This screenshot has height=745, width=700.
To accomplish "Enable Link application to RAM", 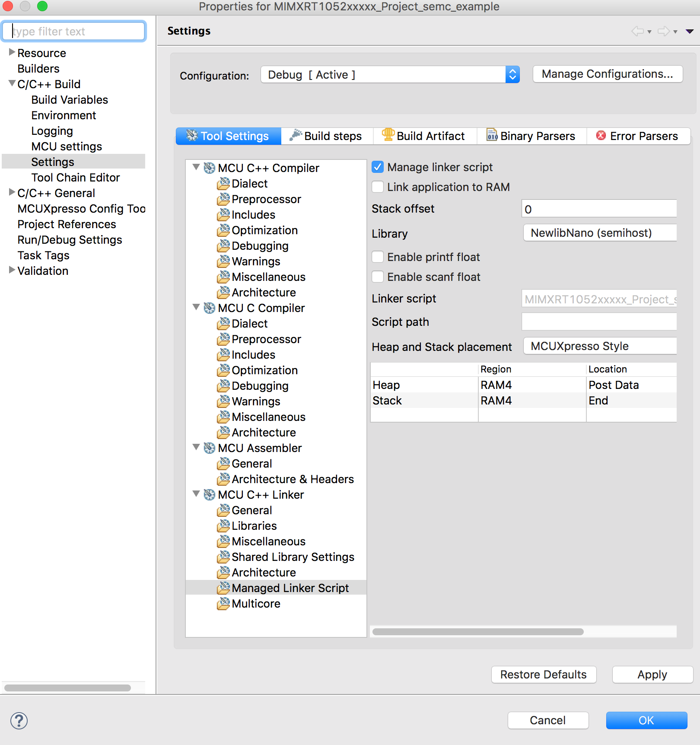I will [x=378, y=187].
